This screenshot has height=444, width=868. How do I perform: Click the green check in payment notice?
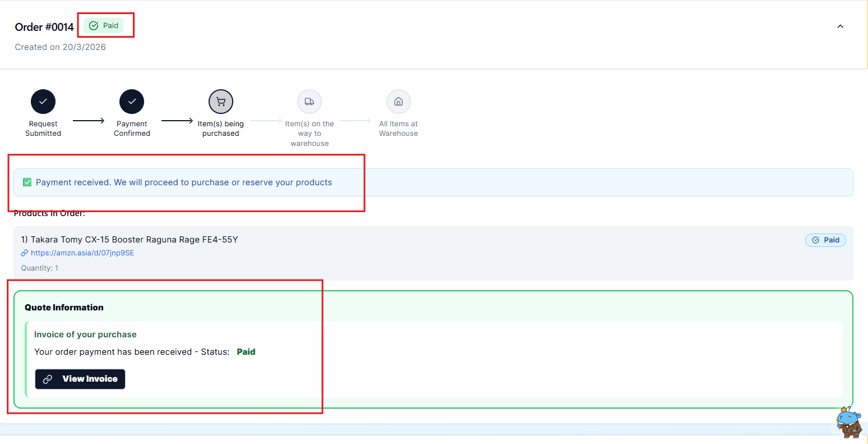click(x=27, y=182)
